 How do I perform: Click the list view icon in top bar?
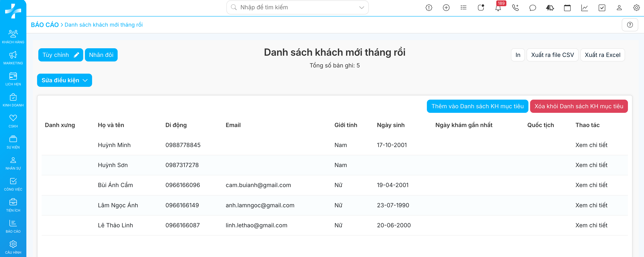(x=463, y=8)
